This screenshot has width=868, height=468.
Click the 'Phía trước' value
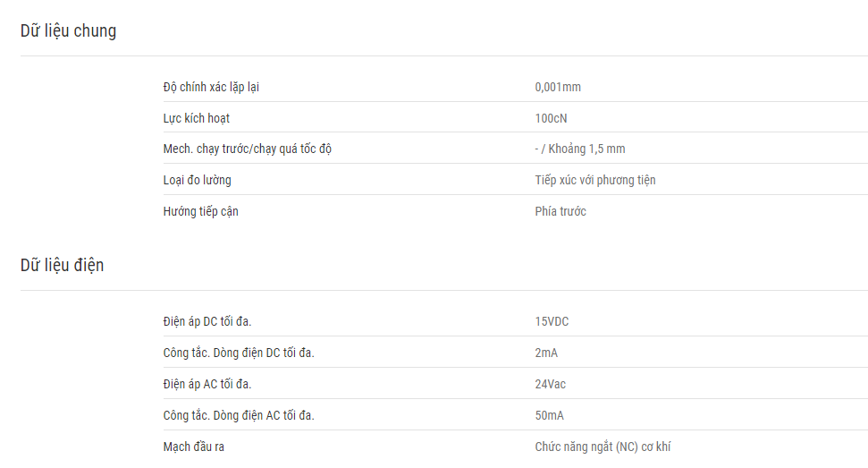560,211
